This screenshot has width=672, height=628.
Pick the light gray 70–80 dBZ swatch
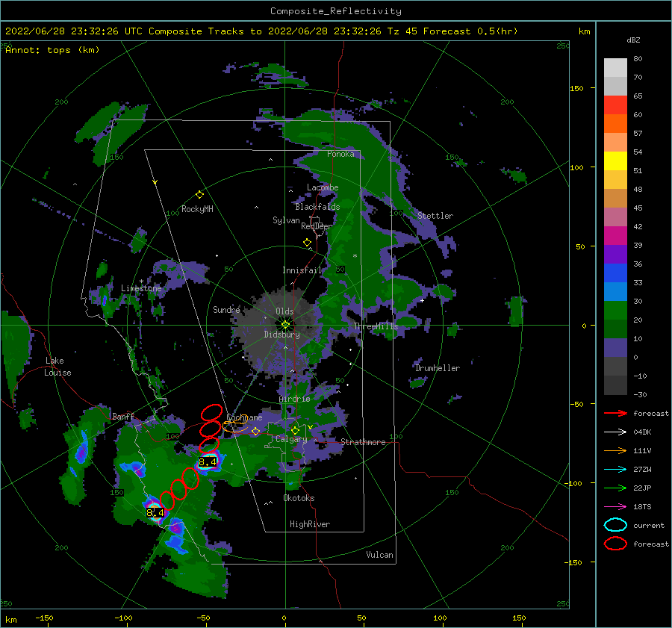pos(615,68)
